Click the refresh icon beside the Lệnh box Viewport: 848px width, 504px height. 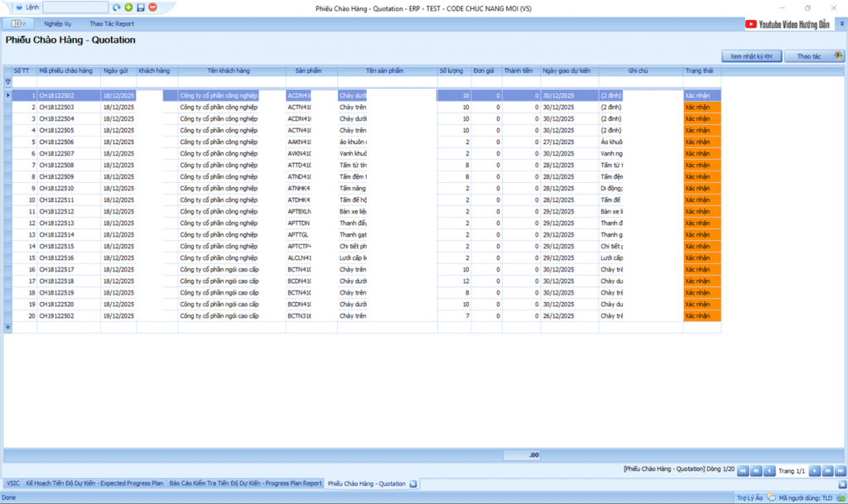(x=117, y=7)
